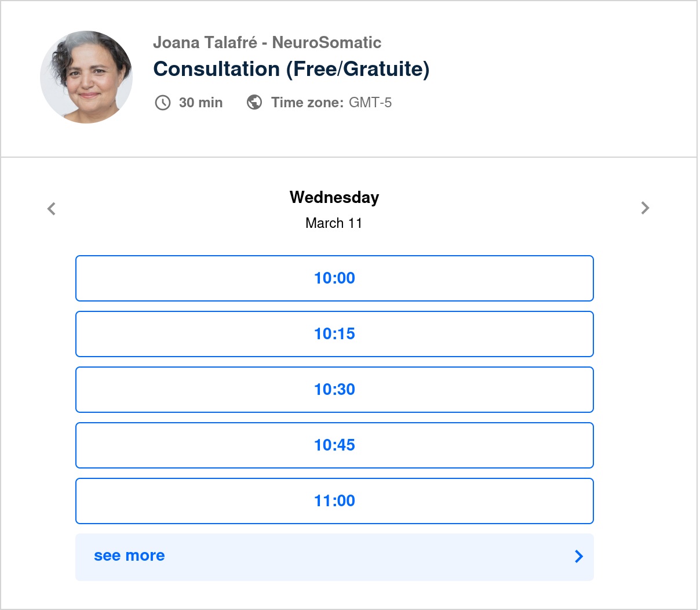This screenshot has height=610, width=700.
Task: Click the Wednesday day heading
Action: [334, 197]
